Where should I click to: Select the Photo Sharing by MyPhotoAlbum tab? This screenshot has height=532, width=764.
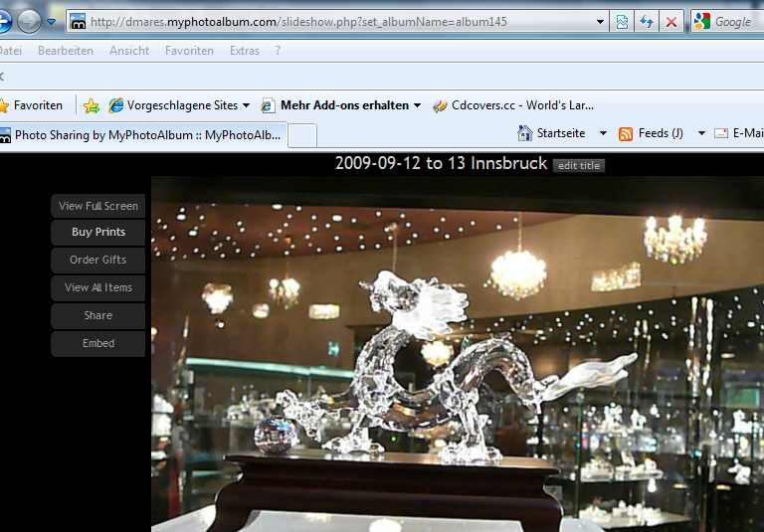[x=144, y=134]
